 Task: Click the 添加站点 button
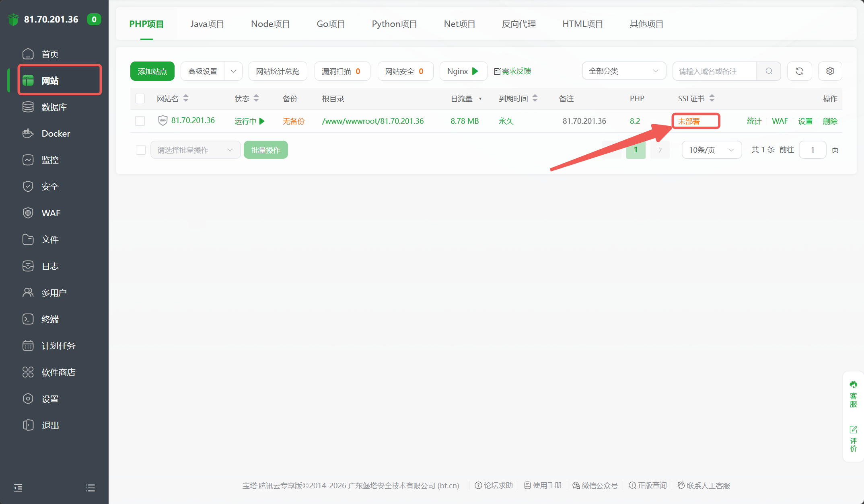(x=152, y=71)
